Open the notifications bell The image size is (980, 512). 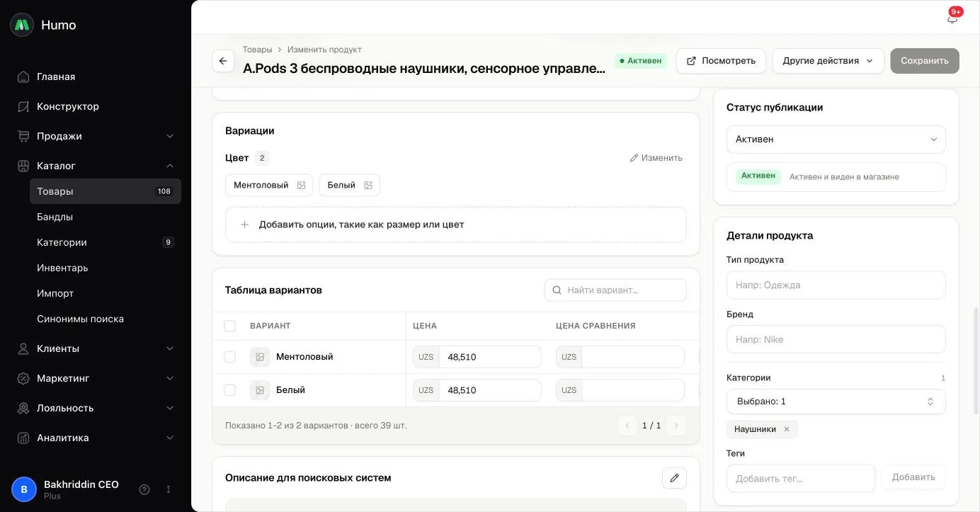(952, 18)
